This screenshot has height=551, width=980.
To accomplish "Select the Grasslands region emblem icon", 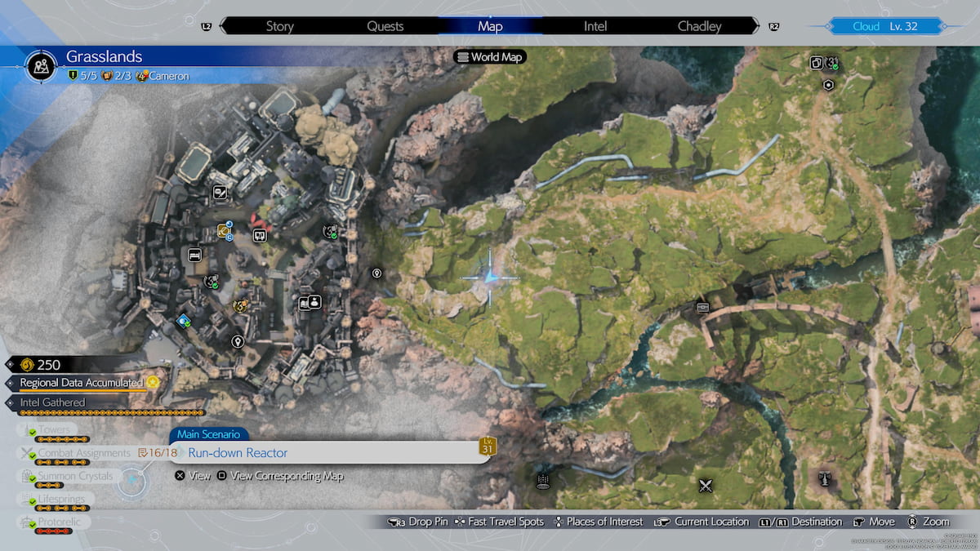I will pyautogui.click(x=40, y=66).
